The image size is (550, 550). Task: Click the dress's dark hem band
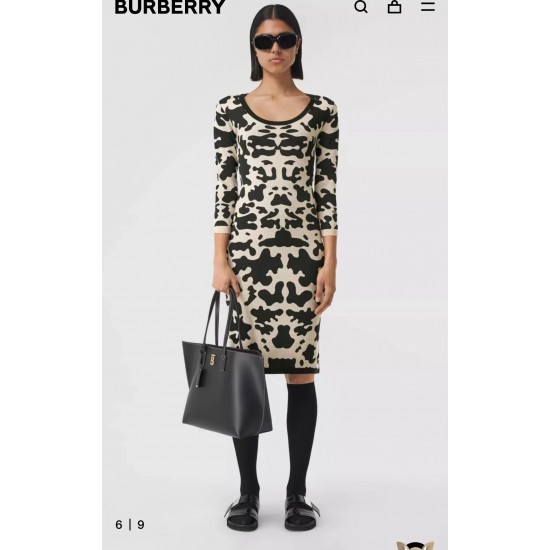click(x=291, y=368)
